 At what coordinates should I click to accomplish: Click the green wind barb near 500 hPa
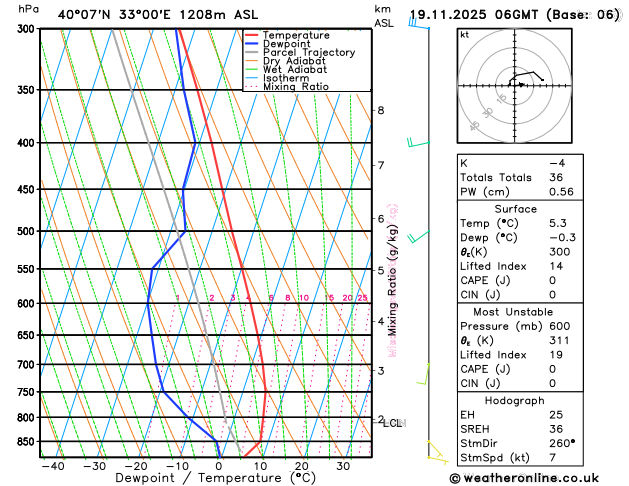click(417, 237)
